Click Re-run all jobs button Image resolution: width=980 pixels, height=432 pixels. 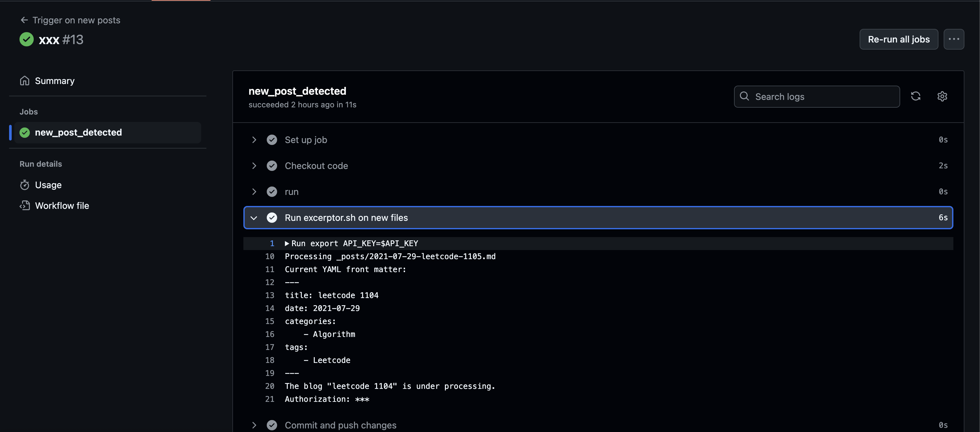[899, 39]
